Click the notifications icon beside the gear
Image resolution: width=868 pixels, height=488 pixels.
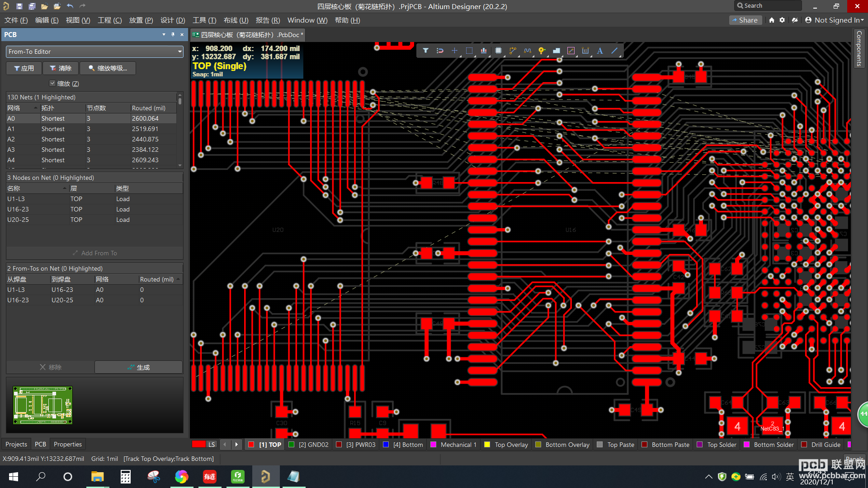(795, 20)
